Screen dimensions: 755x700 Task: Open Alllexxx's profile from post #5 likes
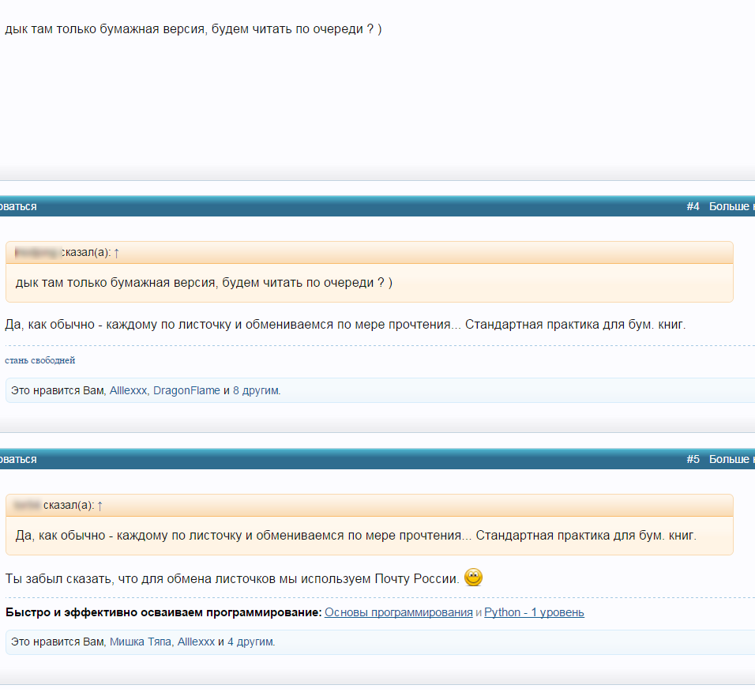click(196, 642)
